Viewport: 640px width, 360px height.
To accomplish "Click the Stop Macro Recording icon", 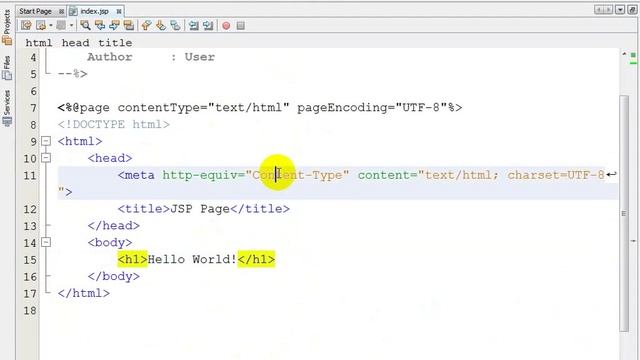I will tap(241, 26).
